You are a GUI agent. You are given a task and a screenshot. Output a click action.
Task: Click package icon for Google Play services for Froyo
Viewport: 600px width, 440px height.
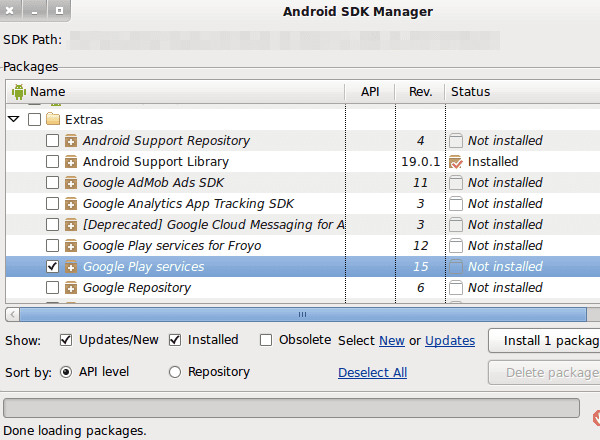pyautogui.click(x=71, y=246)
